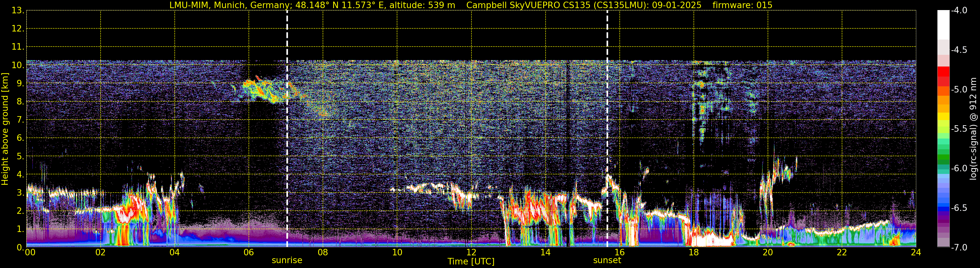Click the y-axis tick label '4.'
This screenshot has height=268, width=980.
tap(20, 174)
